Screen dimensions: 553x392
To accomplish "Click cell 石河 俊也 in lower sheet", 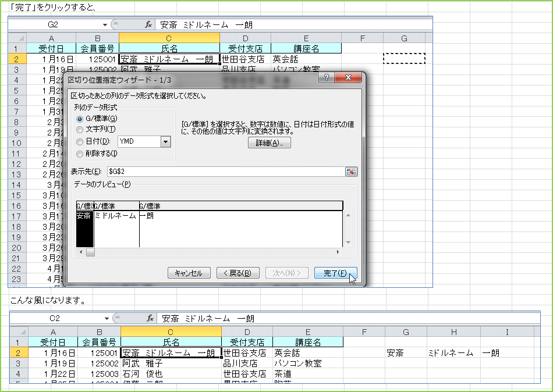I will [171, 373].
